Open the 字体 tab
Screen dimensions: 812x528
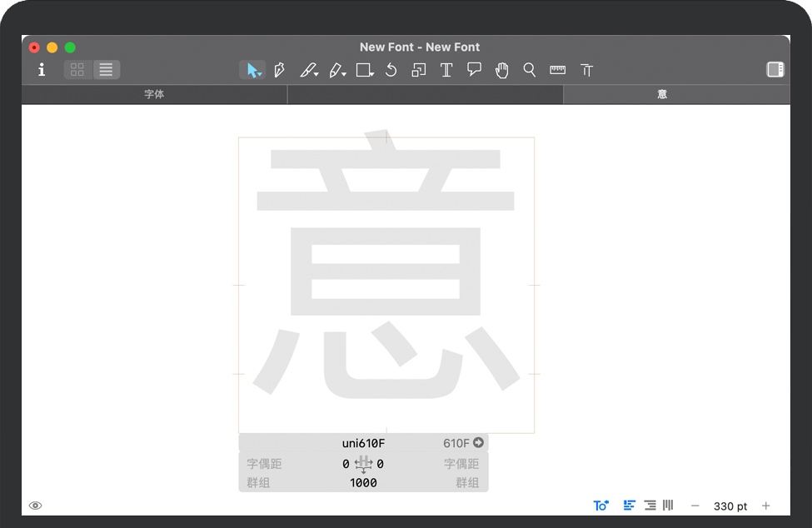154,95
